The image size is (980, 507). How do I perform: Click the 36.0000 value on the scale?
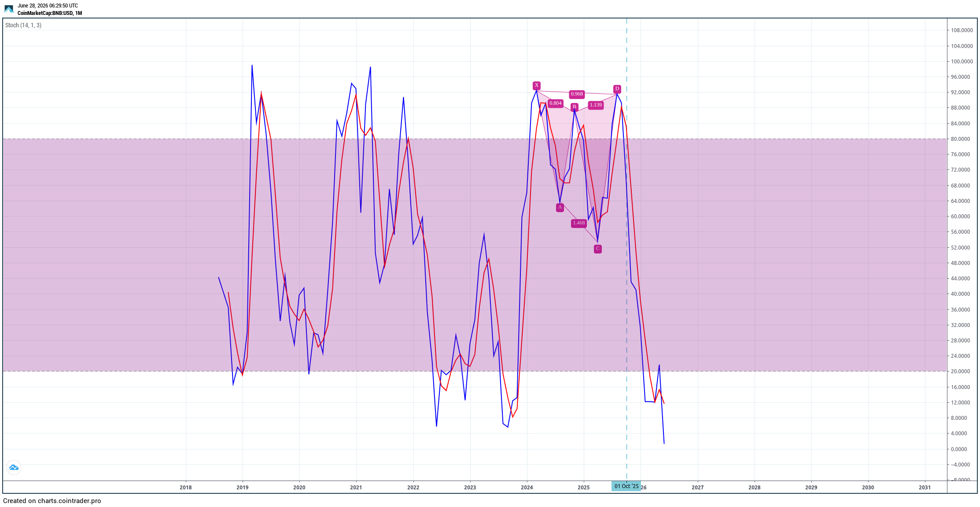tap(960, 310)
